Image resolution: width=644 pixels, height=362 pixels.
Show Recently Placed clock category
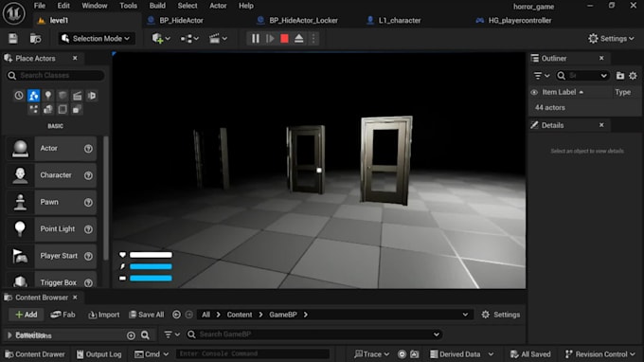tap(19, 96)
